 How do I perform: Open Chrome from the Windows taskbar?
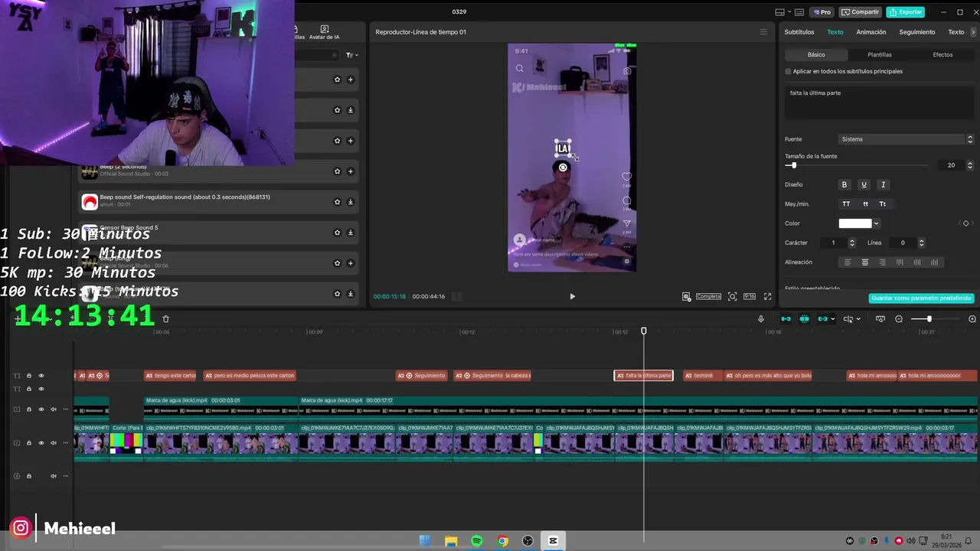click(502, 541)
